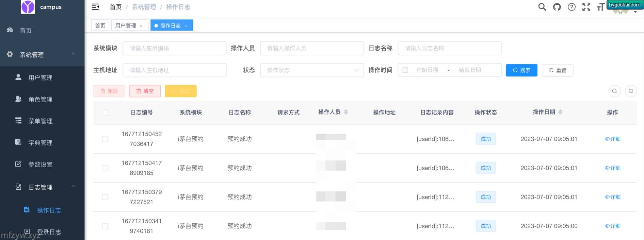Screen dimensions: 644x240
Task: Check the row for log 1677121504527036417
Action: [x=105, y=139]
